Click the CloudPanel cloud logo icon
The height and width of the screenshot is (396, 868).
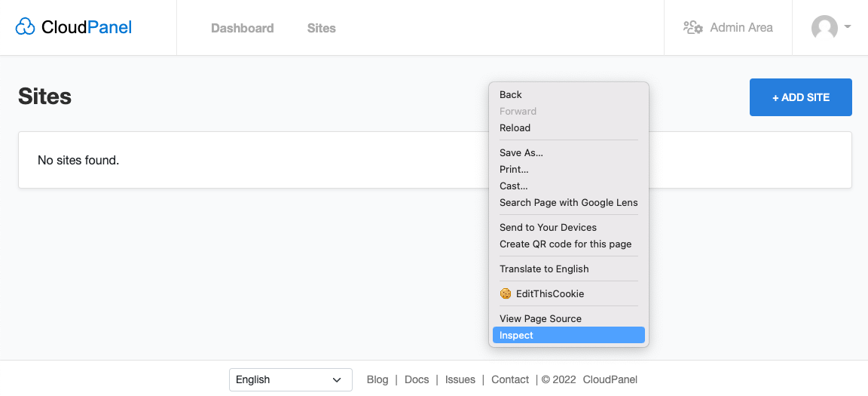[26, 28]
